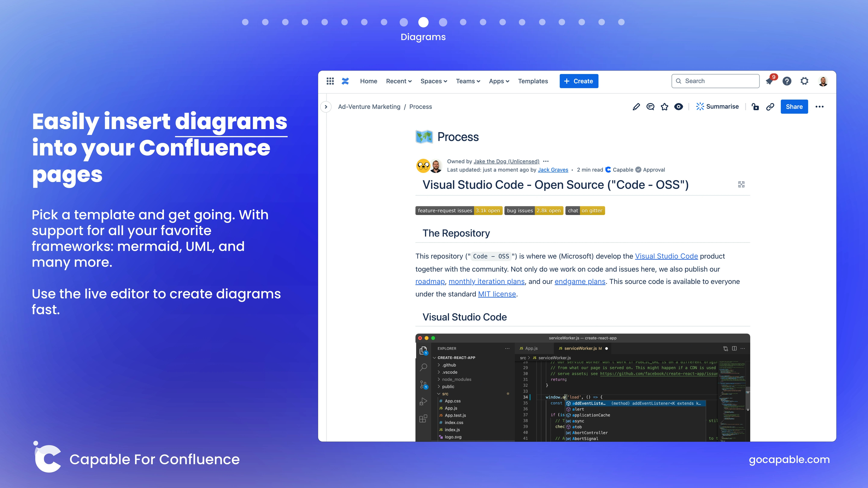Expand the .github folder

[x=447, y=365]
